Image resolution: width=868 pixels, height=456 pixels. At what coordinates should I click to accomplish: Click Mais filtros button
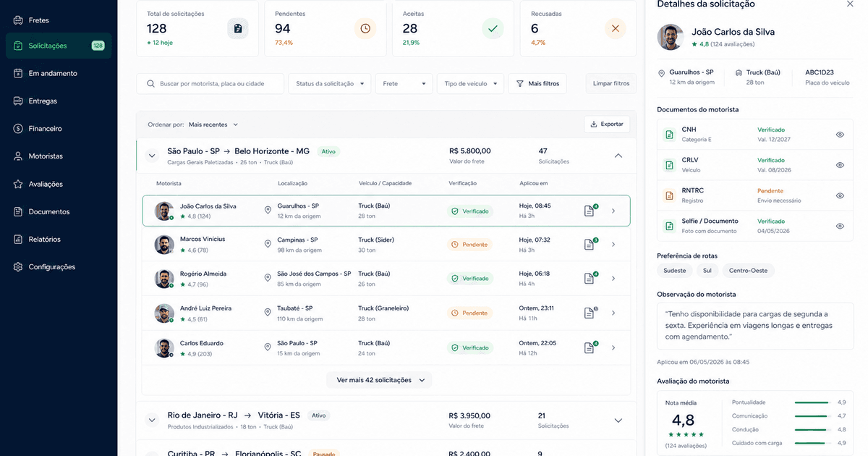pos(538,84)
